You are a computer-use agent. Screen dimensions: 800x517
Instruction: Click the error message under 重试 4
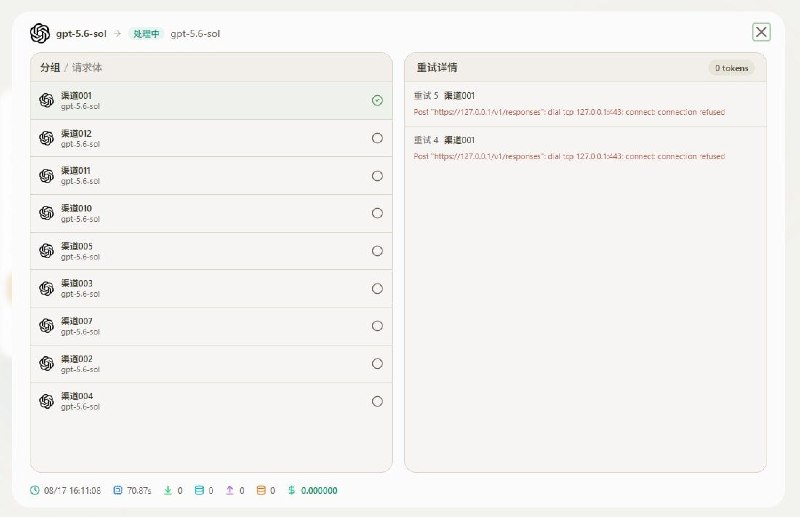pyautogui.click(x=569, y=156)
